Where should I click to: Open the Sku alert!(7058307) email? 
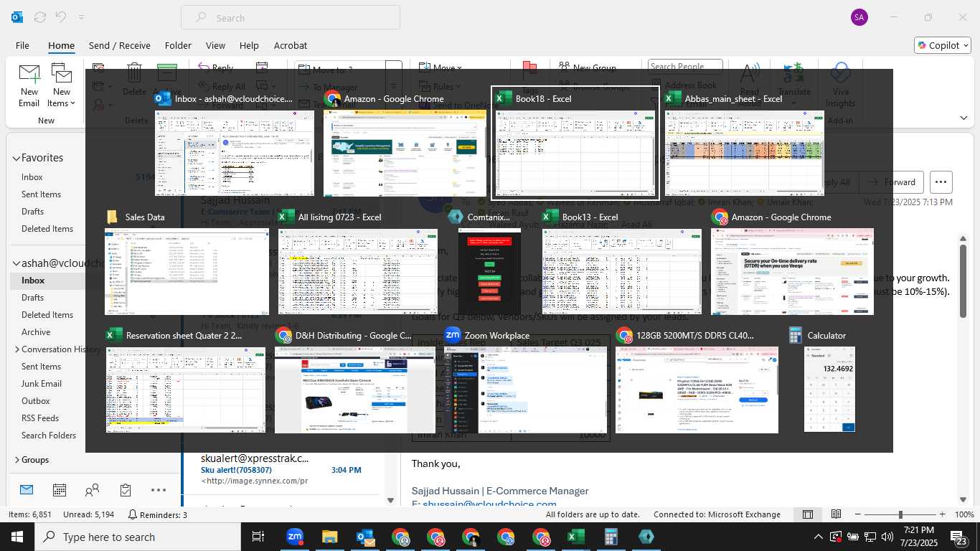(x=280, y=470)
